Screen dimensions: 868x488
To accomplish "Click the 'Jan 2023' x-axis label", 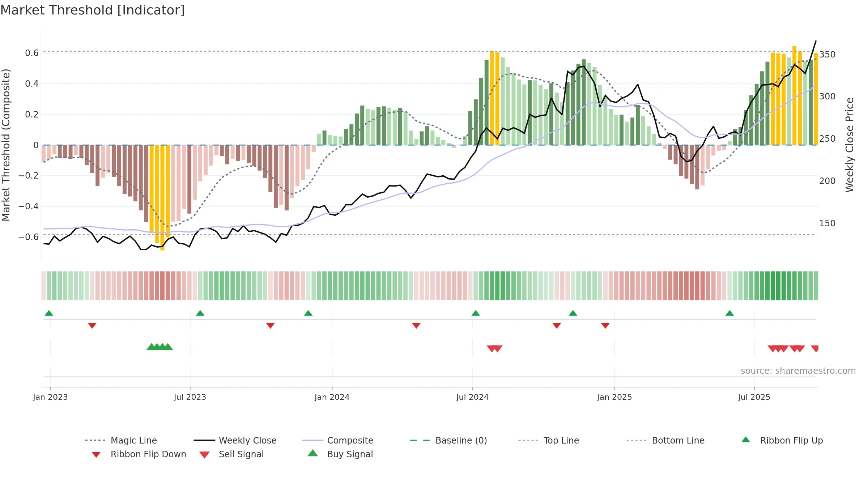I will [50, 397].
